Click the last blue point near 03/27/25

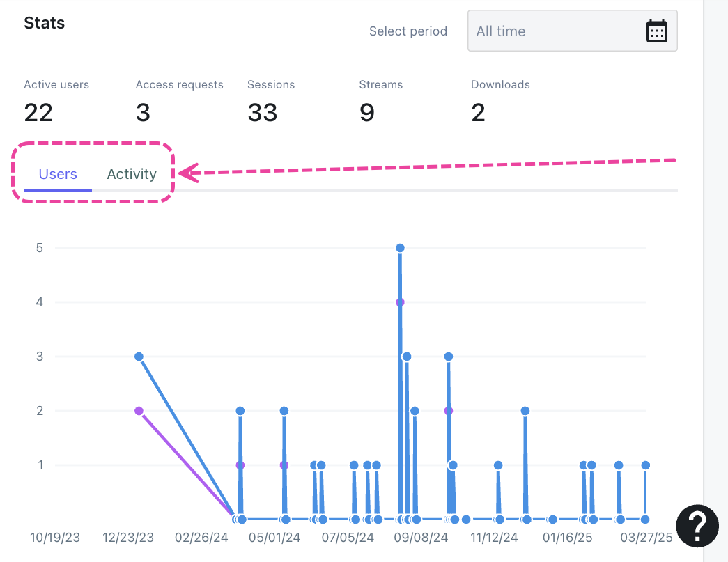click(646, 465)
